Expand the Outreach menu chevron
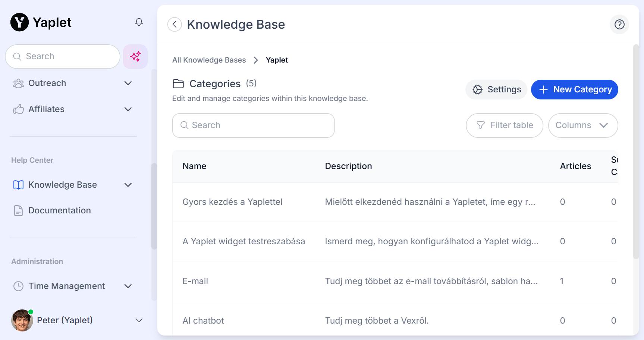Image resolution: width=644 pixels, height=340 pixels. (128, 83)
